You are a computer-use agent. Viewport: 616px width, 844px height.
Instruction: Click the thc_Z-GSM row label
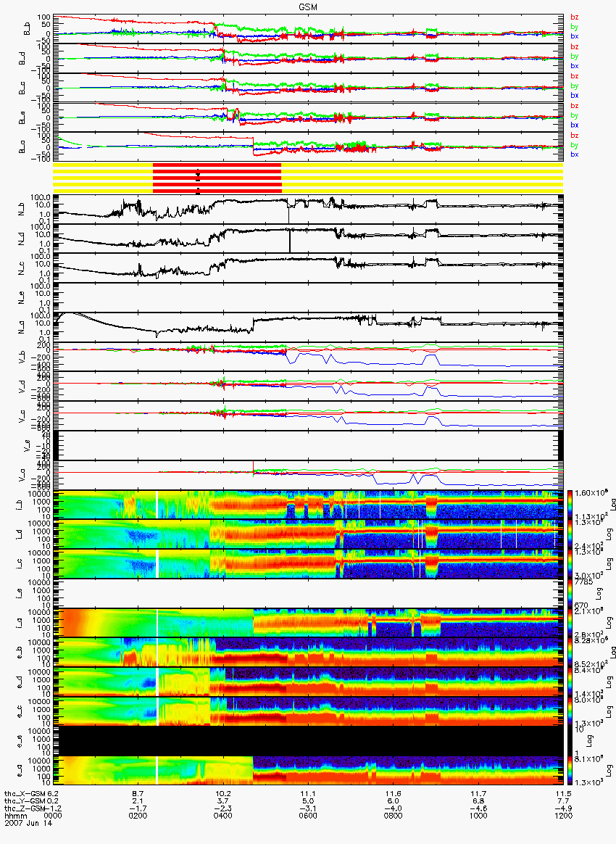(25, 809)
